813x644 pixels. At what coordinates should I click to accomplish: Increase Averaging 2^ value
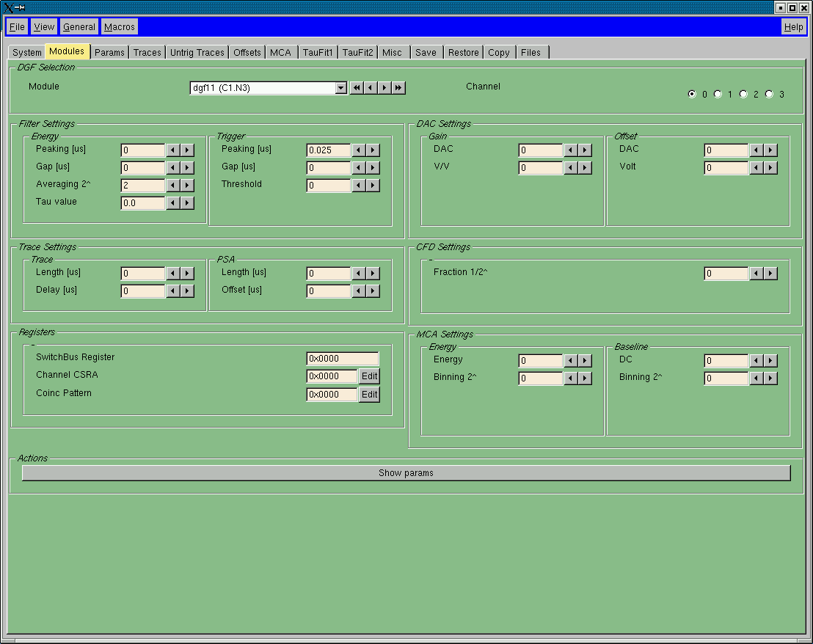187,186
